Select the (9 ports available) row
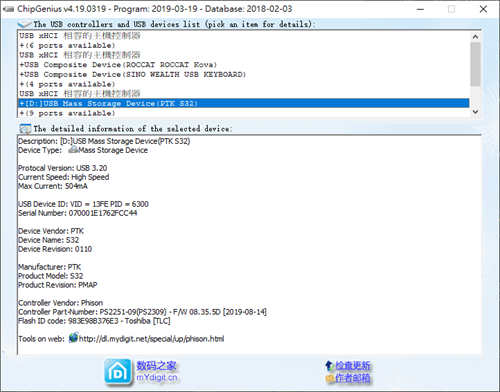 243,113
